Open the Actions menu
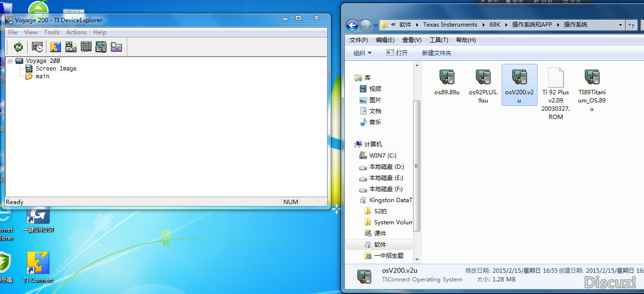644x294 pixels. pos(77,32)
